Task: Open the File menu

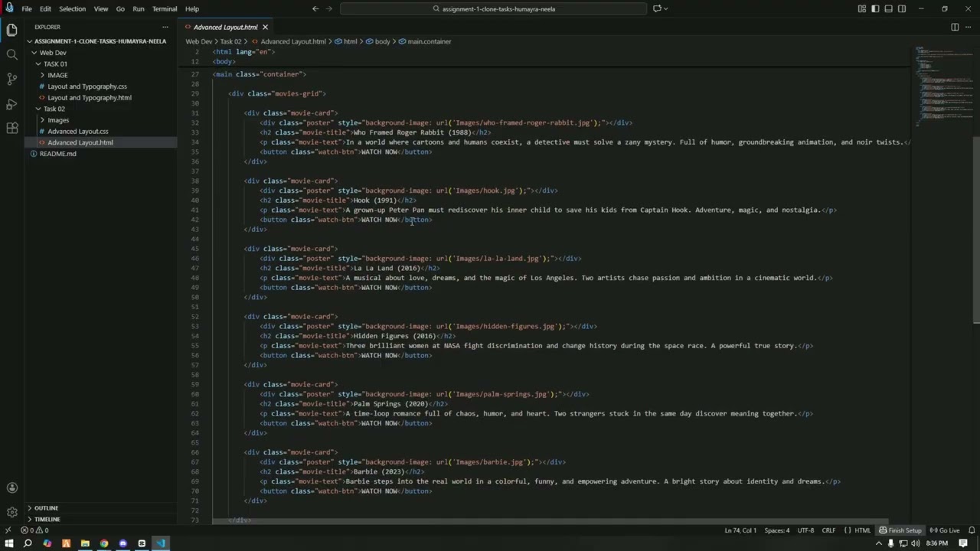Action: [27, 8]
